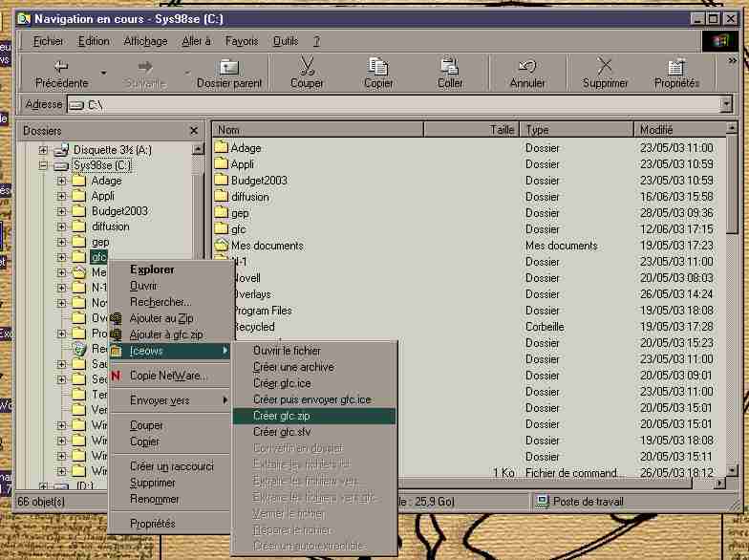Expand the diffusion folder in tree

tap(61, 226)
